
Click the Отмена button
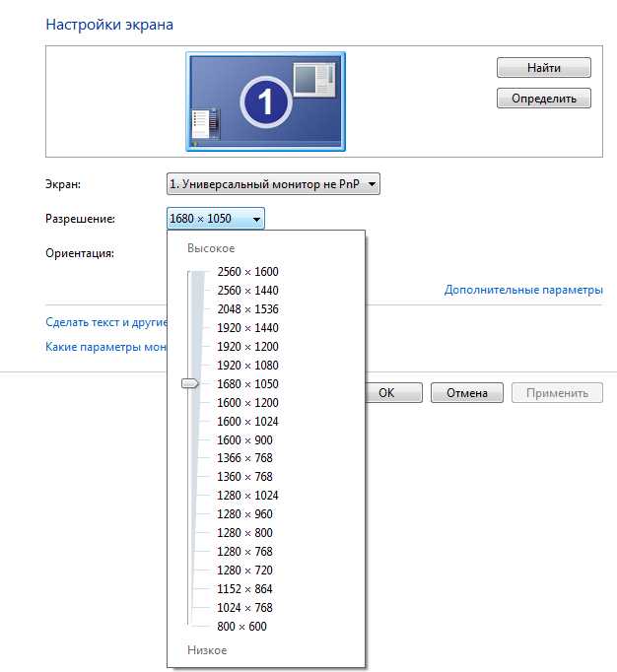[x=467, y=393]
